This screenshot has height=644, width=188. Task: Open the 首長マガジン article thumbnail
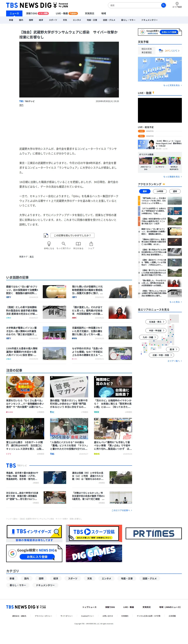click(x=69, y=387)
